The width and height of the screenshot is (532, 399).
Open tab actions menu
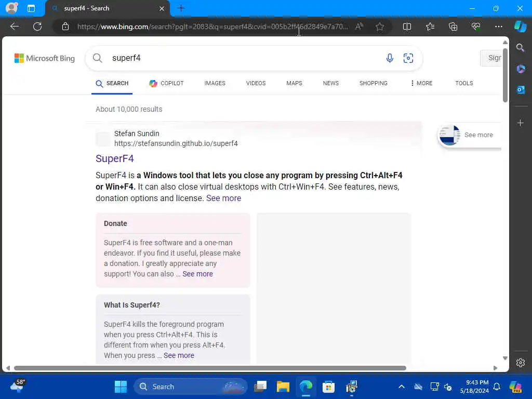31,8
